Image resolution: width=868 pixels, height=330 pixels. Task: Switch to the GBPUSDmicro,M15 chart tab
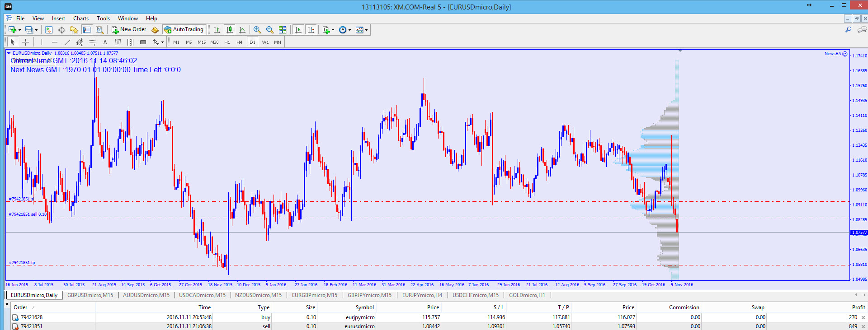tap(90, 295)
